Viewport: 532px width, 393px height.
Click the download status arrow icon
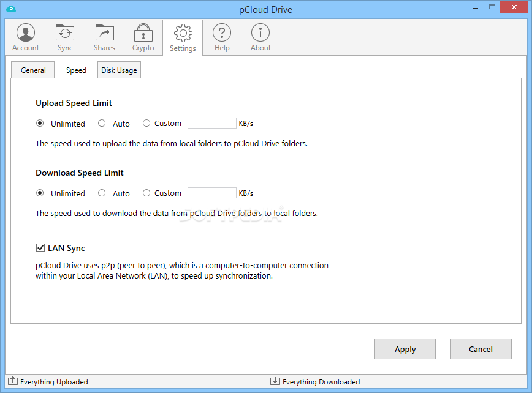[x=275, y=381]
